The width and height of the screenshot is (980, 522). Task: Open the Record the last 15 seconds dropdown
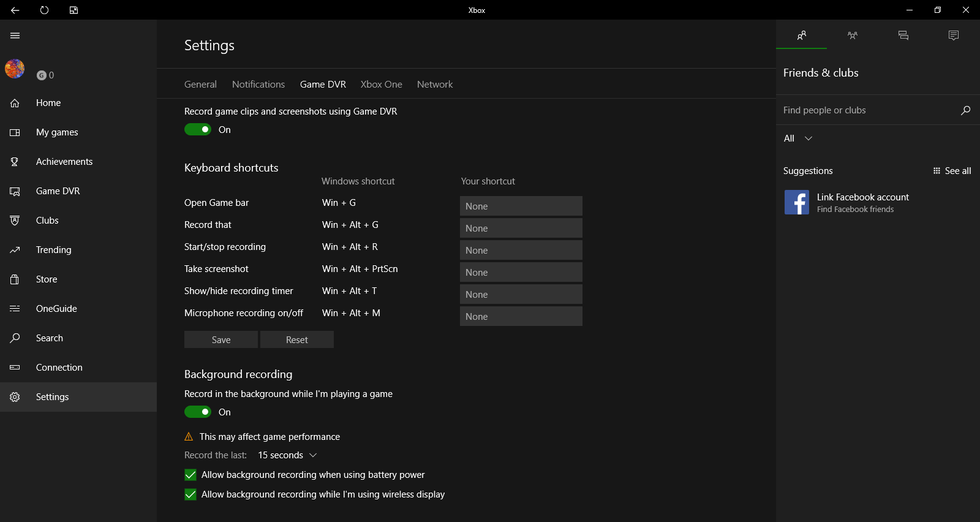pyautogui.click(x=287, y=455)
